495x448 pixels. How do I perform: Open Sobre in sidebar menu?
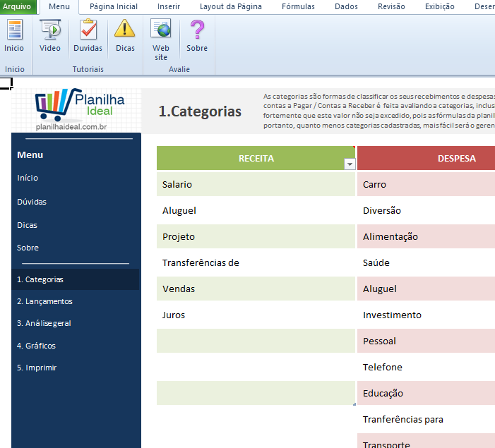(x=28, y=248)
